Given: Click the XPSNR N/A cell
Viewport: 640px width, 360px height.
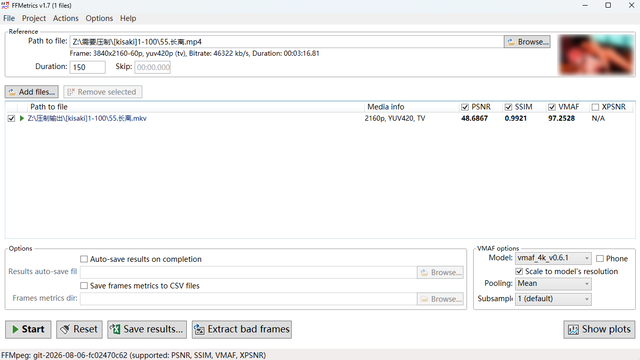Looking at the screenshot, I should tap(598, 118).
